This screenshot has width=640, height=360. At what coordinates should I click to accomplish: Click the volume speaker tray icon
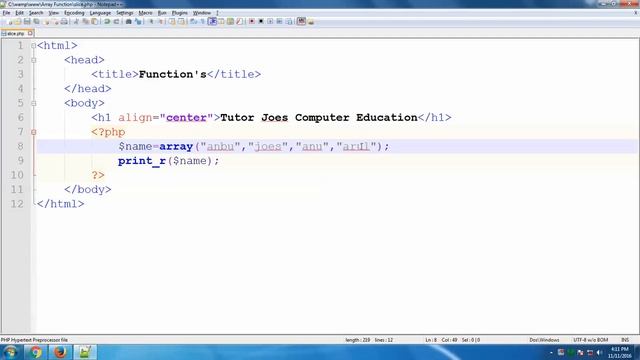[x=599, y=352]
